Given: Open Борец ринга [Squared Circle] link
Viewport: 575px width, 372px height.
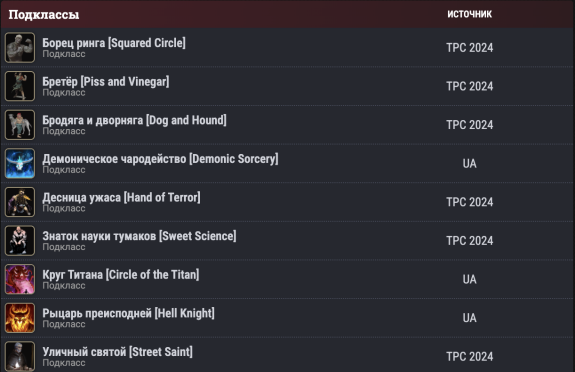Looking at the screenshot, I should pyautogui.click(x=114, y=43).
